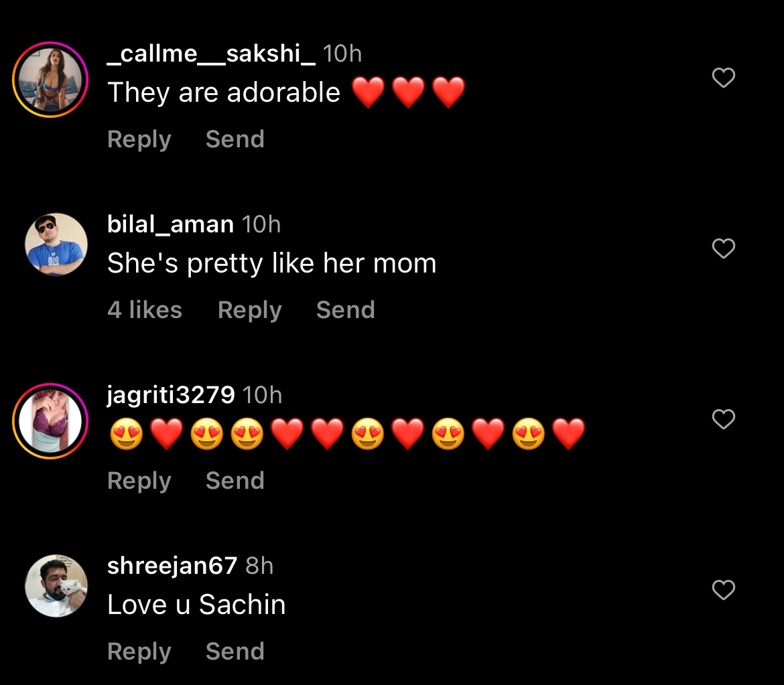Reply to jagriti3279's emoji comment

pos(139,481)
